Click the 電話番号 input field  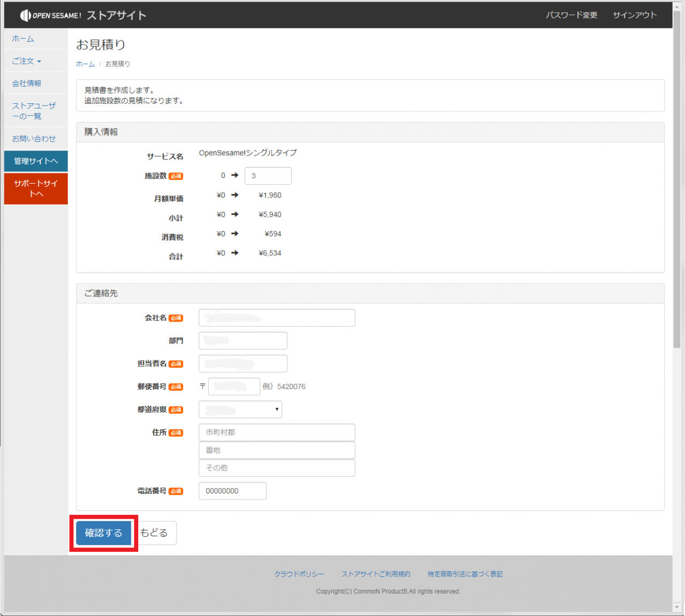pyautogui.click(x=232, y=491)
